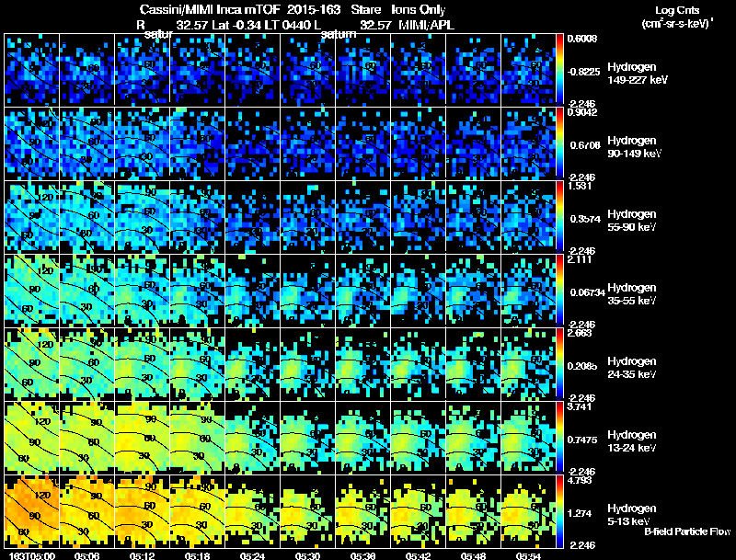The height and width of the screenshot is (560, 736).
Task: Select the Hydrogen 149-227 keV image at 05:24
Action: click(252, 70)
